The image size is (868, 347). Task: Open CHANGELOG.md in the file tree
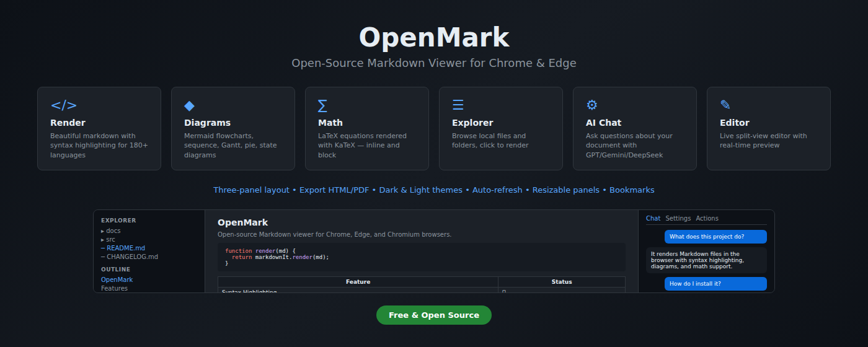130,257
